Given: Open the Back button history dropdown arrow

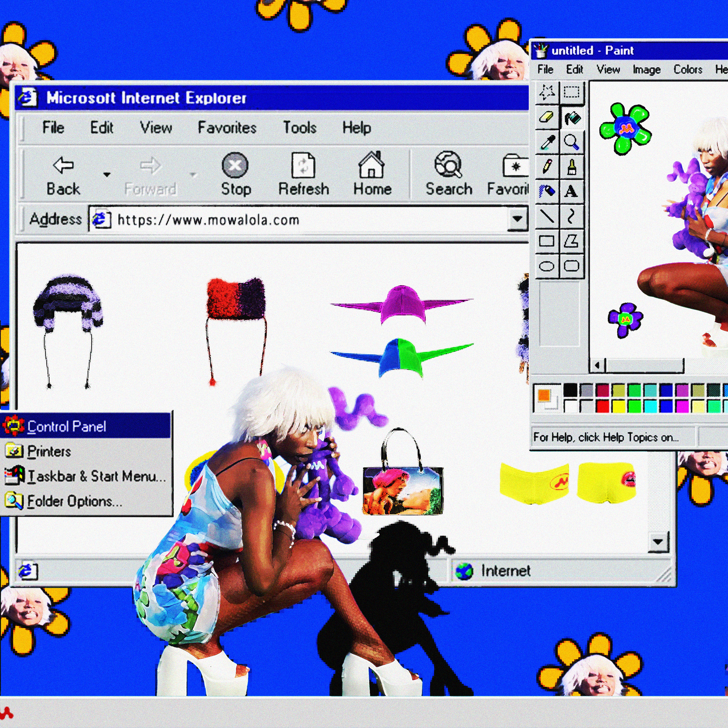Looking at the screenshot, I should click(107, 174).
